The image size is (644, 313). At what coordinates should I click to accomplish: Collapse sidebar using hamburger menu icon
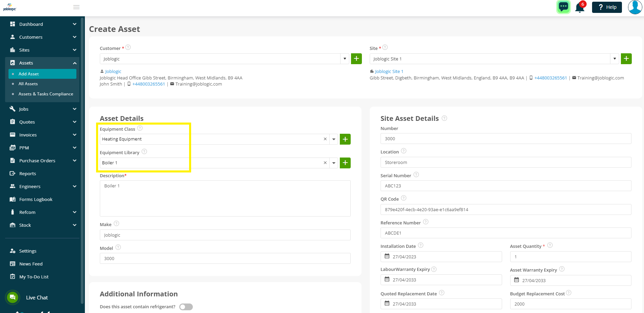coord(76,7)
